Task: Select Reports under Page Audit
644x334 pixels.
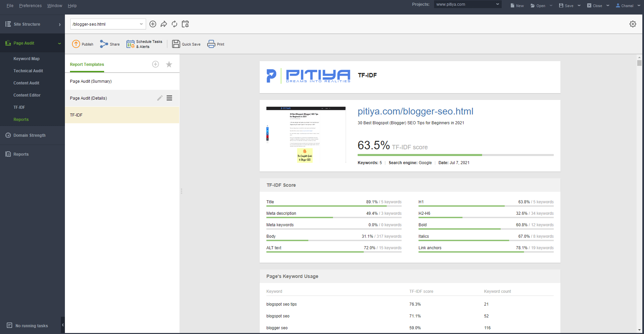Action: 21,119
